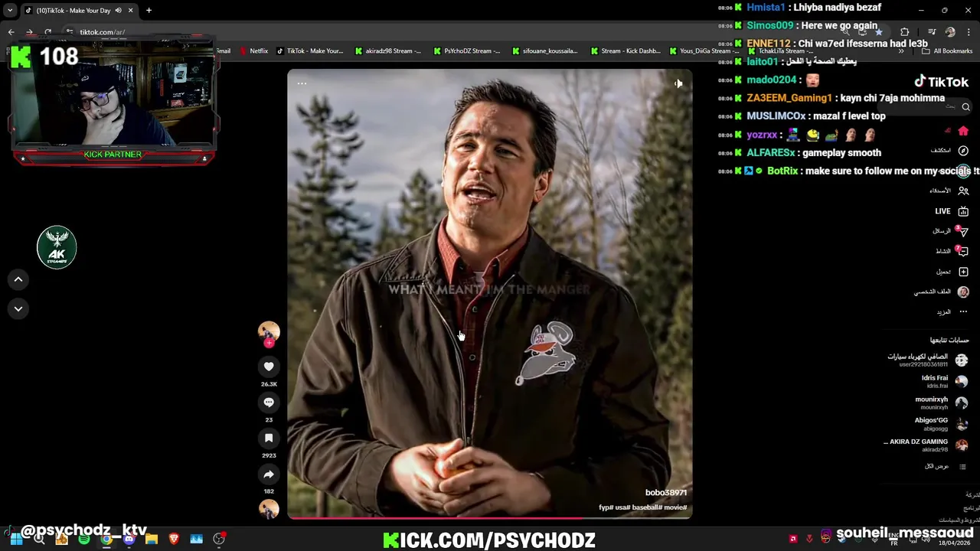Close the TikTok browser tab
The width and height of the screenshot is (980, 551).
(130, 10)
